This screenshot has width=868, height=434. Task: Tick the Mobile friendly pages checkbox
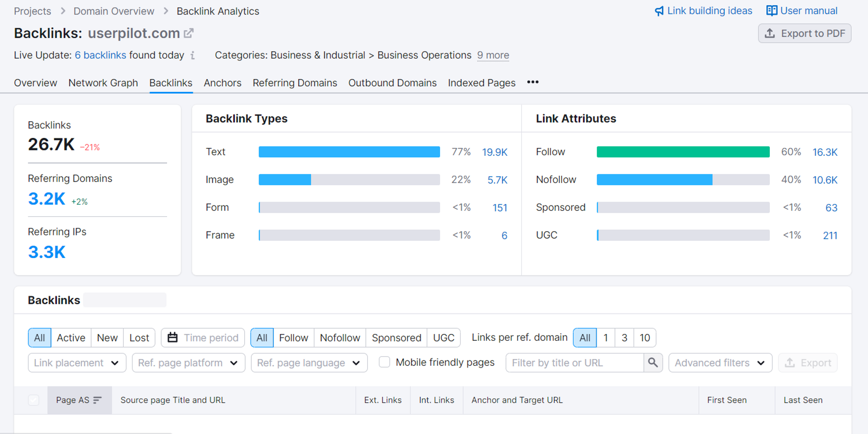click(385, 362)
